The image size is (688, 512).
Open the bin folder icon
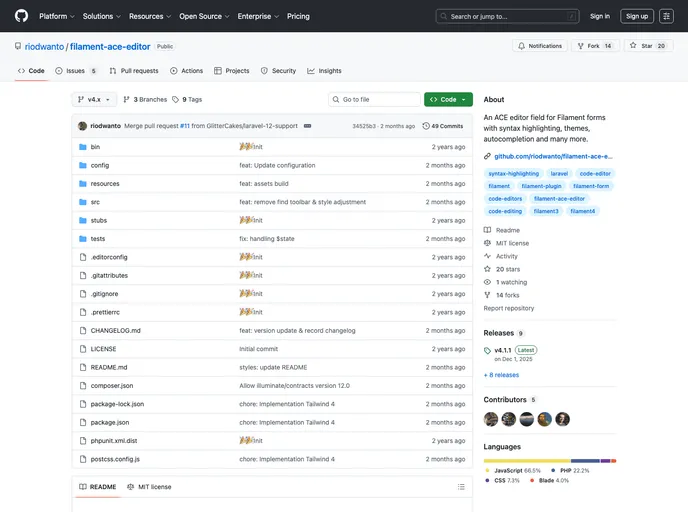click(x=82, y=147)
